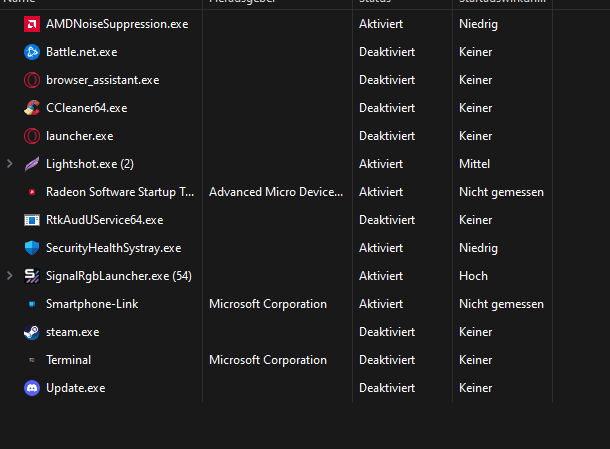
Task: Click the AMD icon beside AMDNoiseSuppression.exe
Action: coord(32,24)
